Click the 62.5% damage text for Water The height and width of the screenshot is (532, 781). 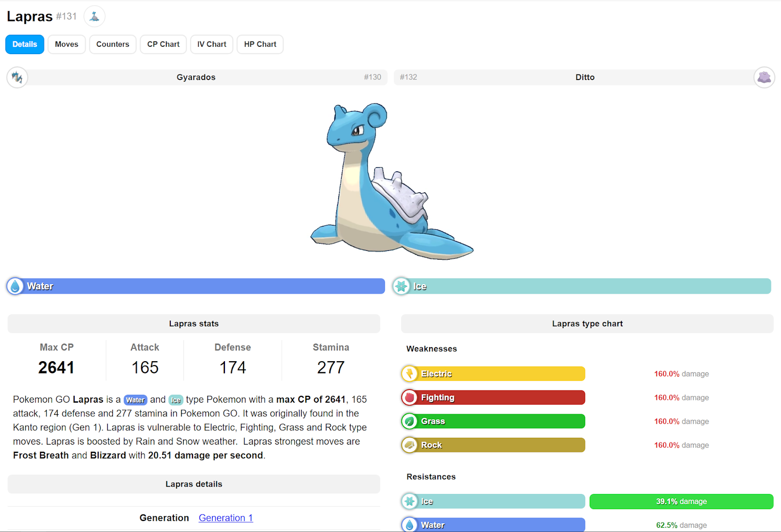[681, 525]
